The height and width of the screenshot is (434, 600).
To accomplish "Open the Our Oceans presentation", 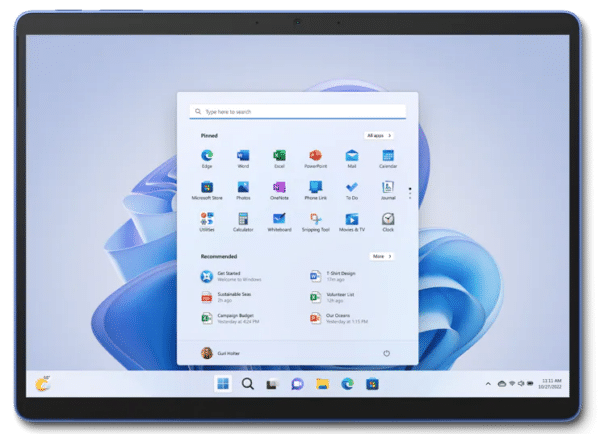I will 338,318.
